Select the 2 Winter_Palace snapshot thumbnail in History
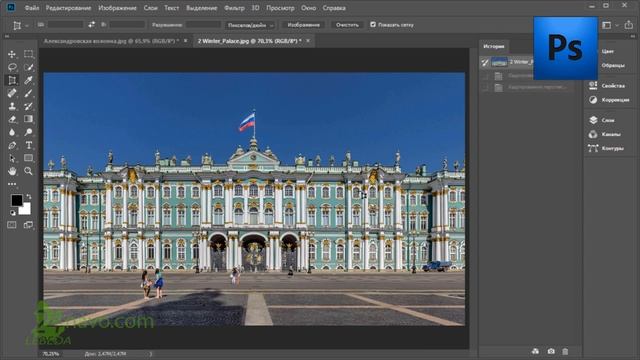 point(499,62)
